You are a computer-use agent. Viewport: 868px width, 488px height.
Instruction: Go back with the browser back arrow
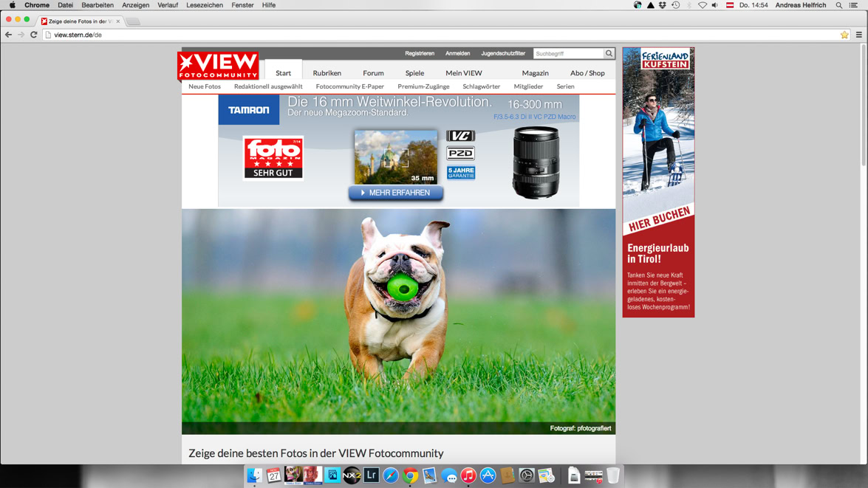8,35
